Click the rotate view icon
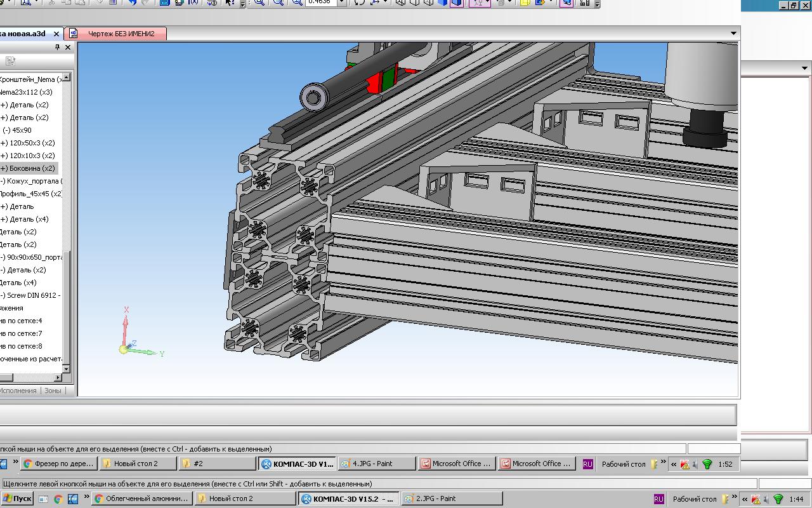 [x=360, y=3]
